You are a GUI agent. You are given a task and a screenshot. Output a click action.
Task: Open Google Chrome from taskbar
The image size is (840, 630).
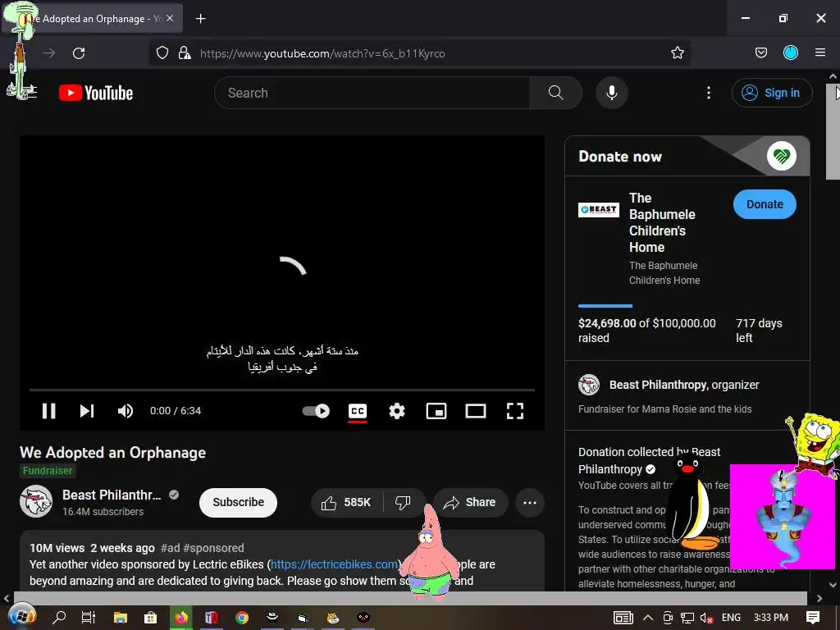point(242,618)
